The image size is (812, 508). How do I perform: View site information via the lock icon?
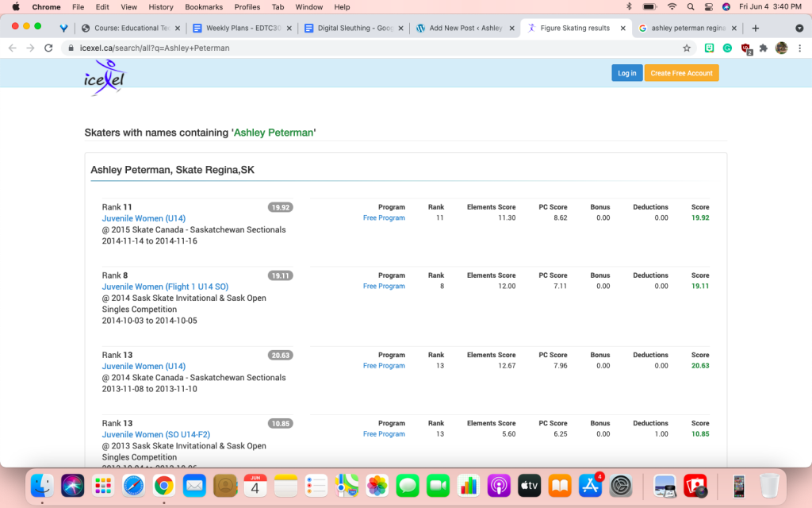[71, 48]
